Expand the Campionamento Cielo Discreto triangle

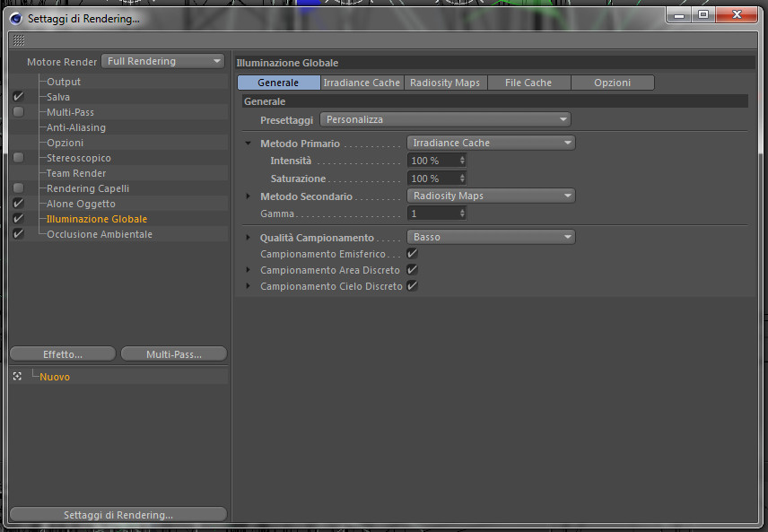click(248, 286)
